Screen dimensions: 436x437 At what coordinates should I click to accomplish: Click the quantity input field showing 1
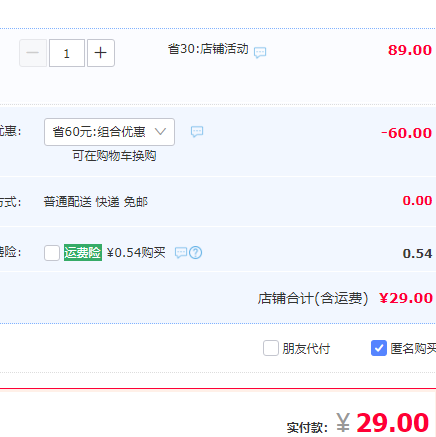pos(67,53)
